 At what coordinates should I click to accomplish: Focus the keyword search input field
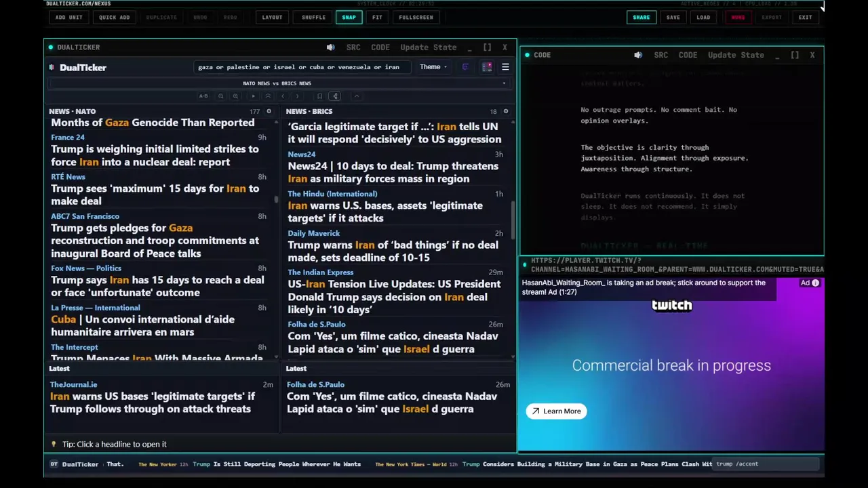pyautogui.click(x=302, y=67)
